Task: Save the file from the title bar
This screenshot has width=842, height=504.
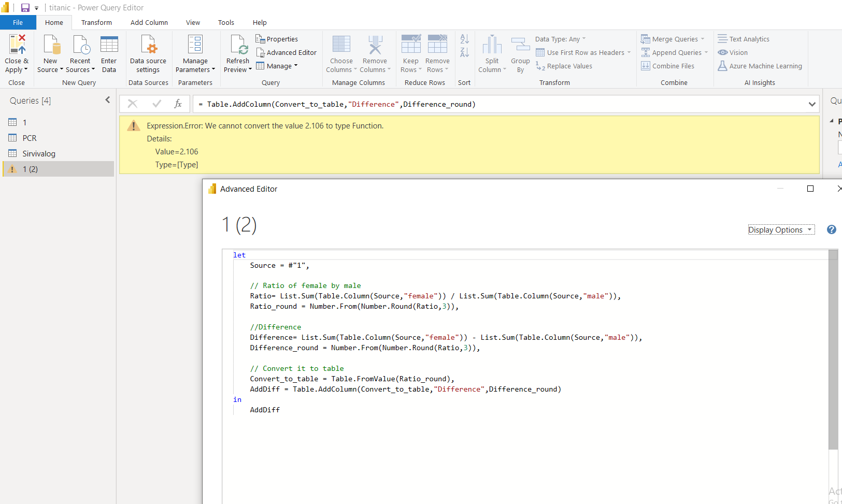Action: point(25,8)
